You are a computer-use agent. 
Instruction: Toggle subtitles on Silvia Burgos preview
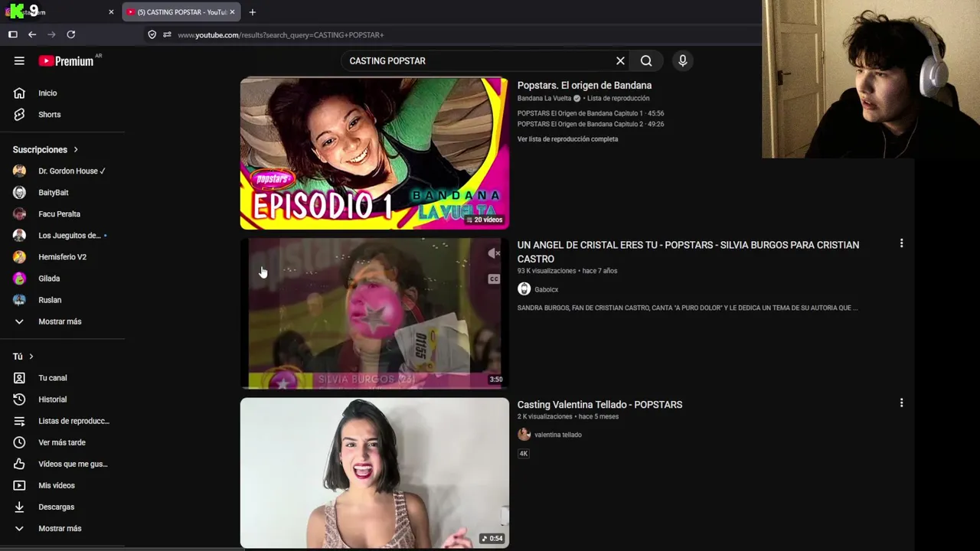tap(494, 279)
